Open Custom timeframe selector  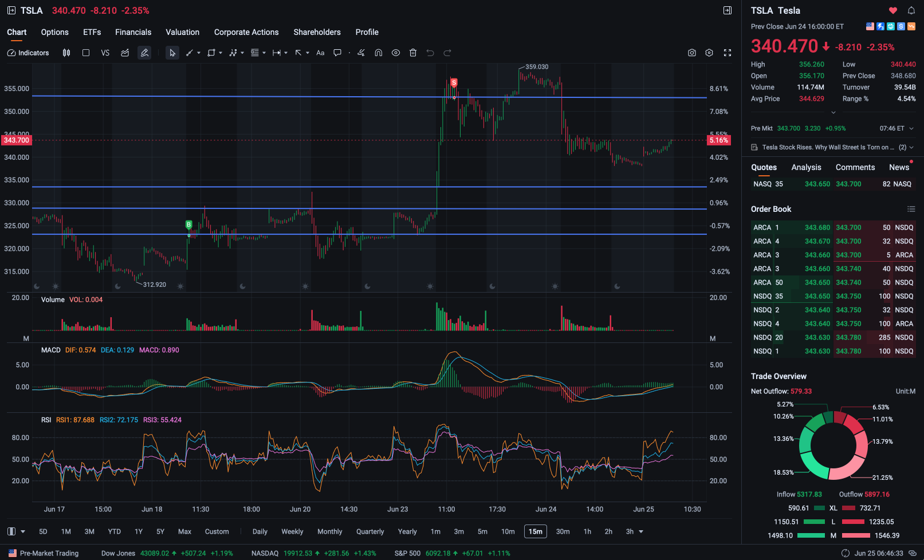[217, 531]
